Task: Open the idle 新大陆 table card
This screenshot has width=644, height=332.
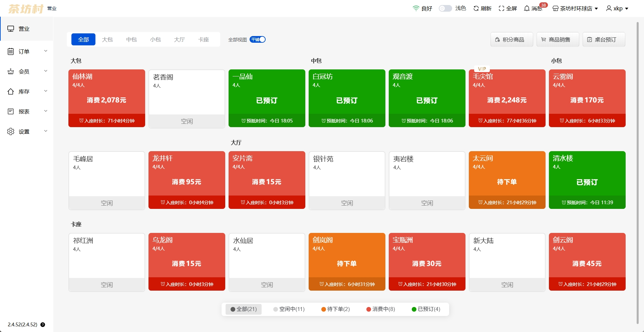Action: point(507,262)
